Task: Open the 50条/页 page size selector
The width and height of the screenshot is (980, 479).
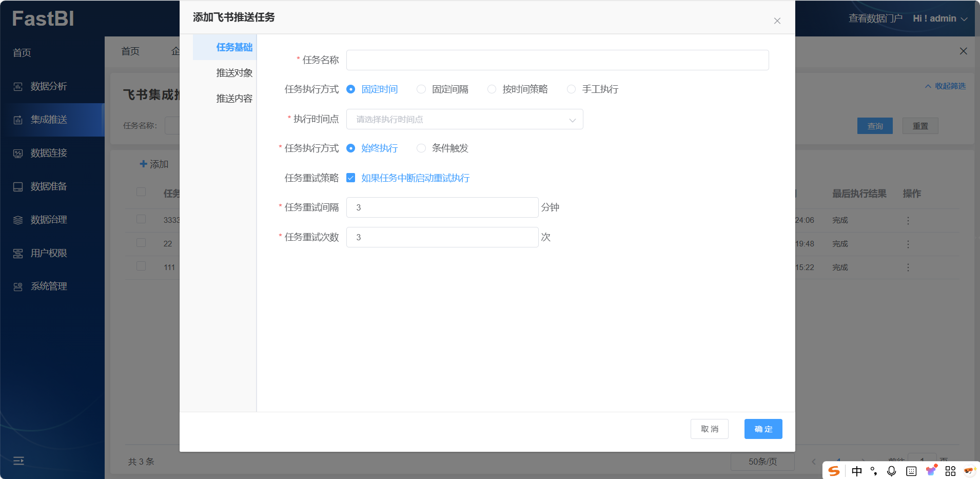Action: pos(762,462)
